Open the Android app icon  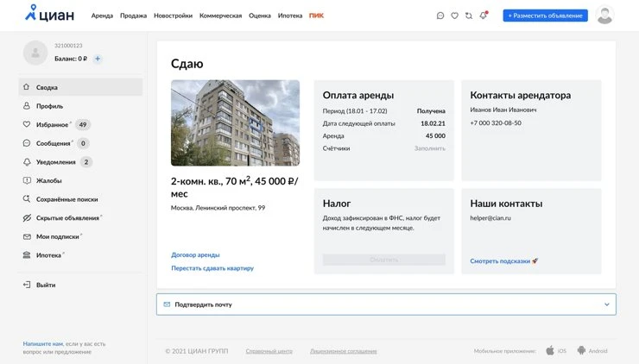[x=581, y=350]
